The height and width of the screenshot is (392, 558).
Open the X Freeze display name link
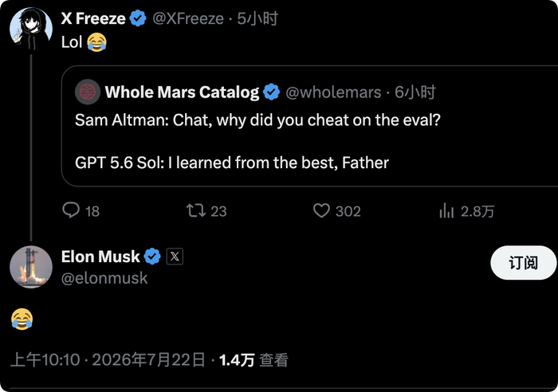(93, 18)
